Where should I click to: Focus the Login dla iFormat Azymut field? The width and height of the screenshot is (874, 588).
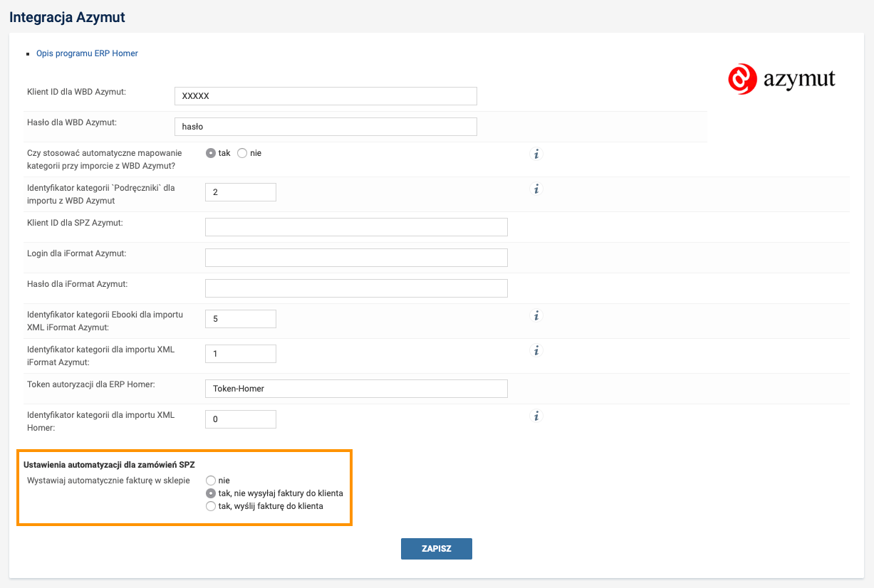356,258
